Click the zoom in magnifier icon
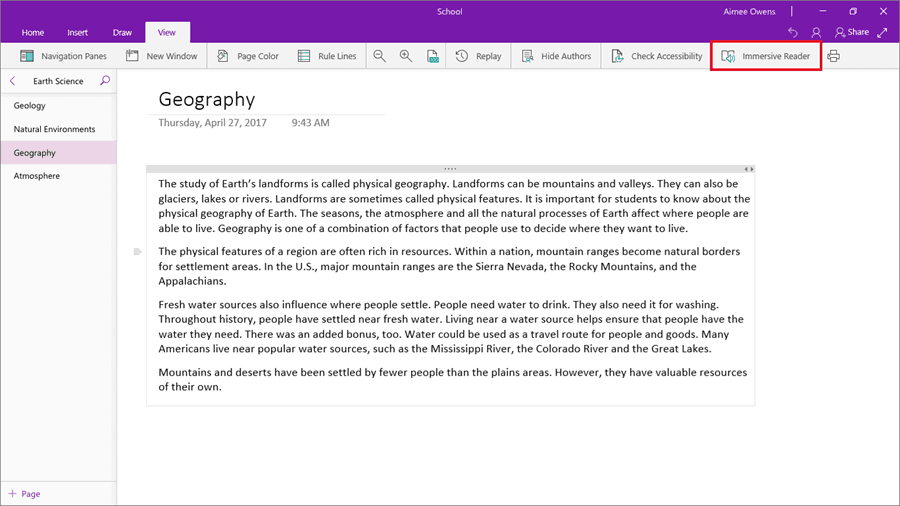 [406, 56]
